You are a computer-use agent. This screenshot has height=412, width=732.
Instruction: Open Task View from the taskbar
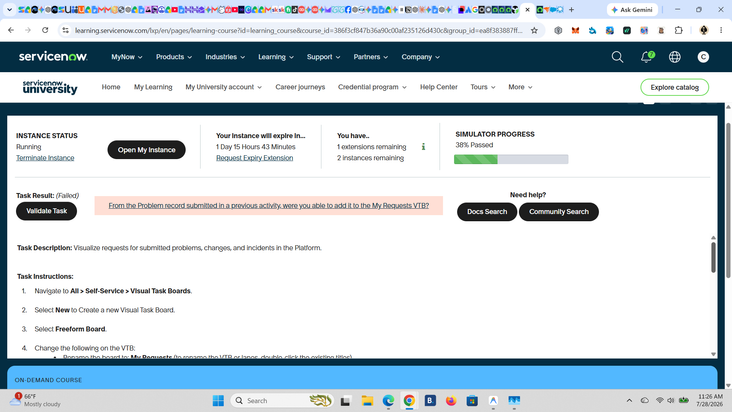tap(345, 400)
